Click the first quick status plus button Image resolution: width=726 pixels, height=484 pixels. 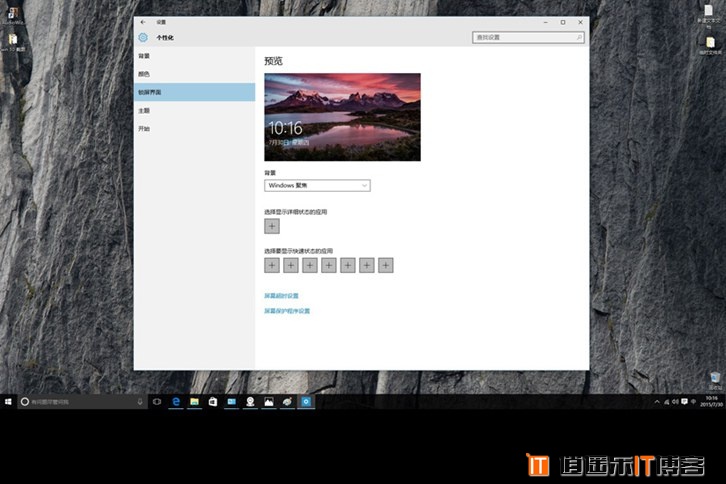(x=272, y=265)
